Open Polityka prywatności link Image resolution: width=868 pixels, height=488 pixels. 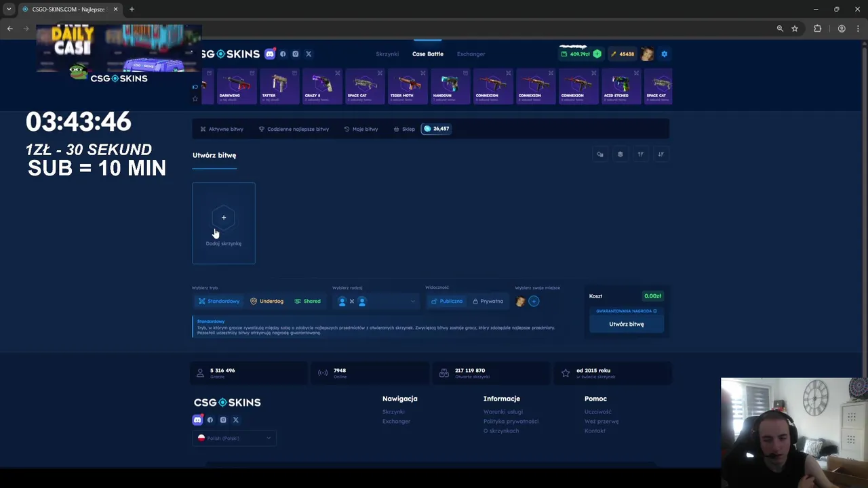(511, 421)
